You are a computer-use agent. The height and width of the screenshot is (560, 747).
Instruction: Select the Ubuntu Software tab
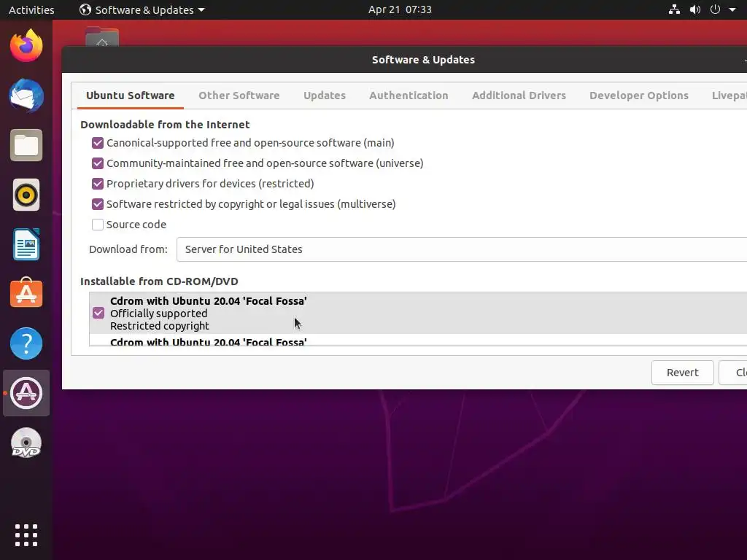(130, 96)
